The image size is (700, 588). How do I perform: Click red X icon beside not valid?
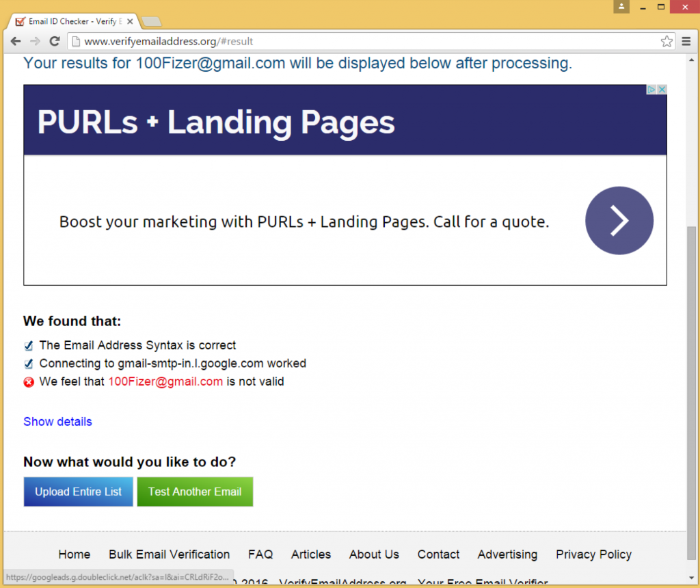[29, 382]
